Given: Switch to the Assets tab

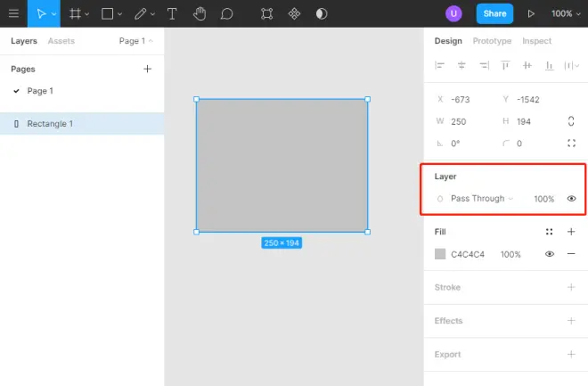Looking at the screenshot, I should [x=61, y=41].
